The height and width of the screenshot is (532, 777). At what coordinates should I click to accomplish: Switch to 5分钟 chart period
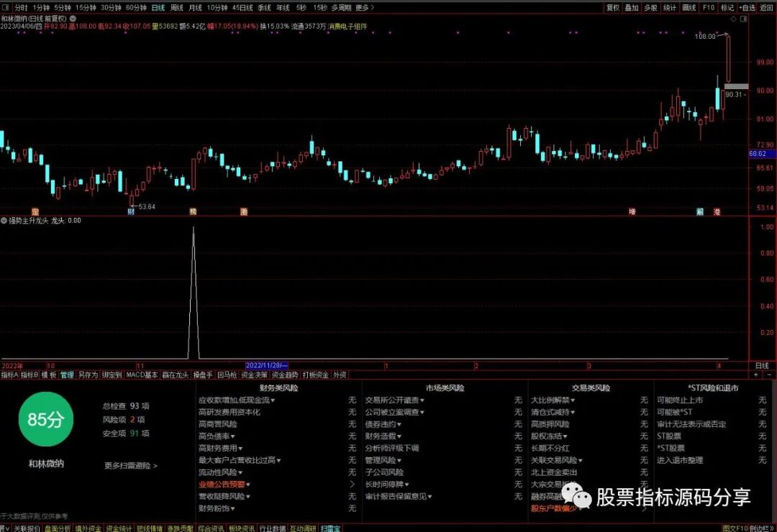[x=63, y=7]
